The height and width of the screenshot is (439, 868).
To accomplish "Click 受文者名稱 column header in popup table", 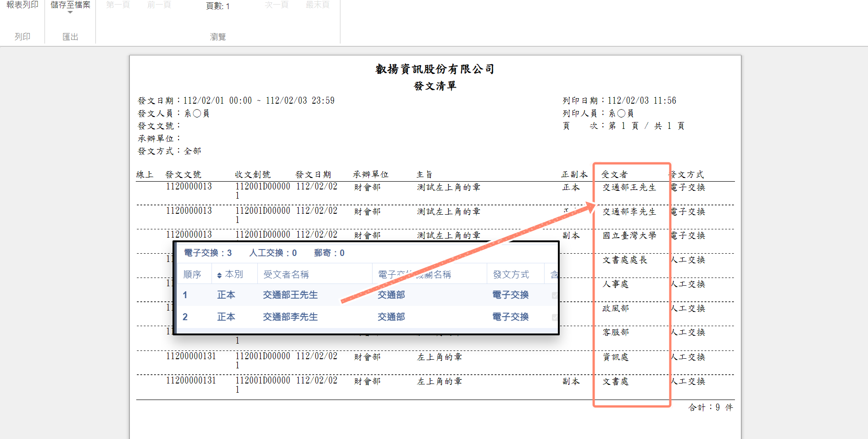I will pyautogui.click(x=286, y=274).
